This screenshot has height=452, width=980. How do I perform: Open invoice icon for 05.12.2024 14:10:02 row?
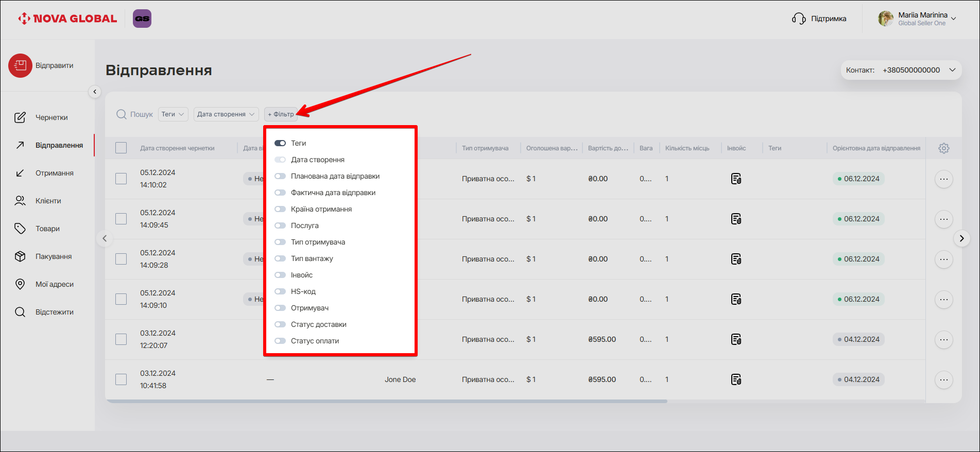pyautogui.click(x=736, y=179)
